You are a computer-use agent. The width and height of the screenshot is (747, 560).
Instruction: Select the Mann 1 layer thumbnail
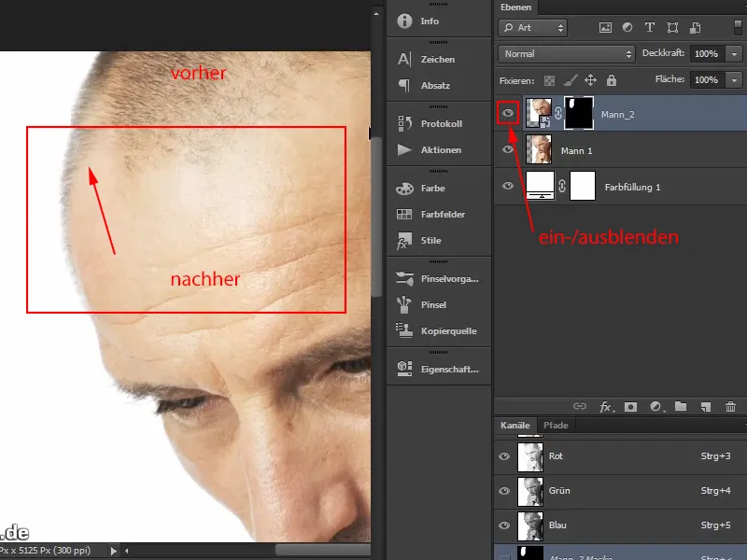coord(539,149)
